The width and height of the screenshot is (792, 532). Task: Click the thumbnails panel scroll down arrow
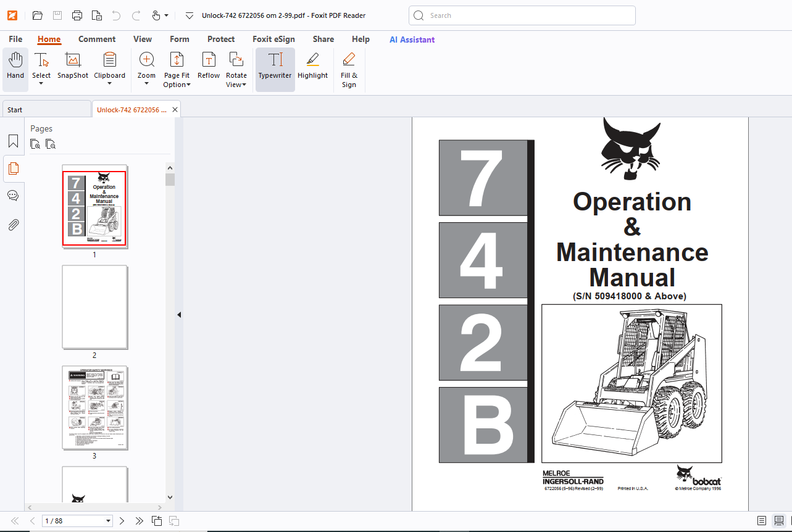click(170, 497)
